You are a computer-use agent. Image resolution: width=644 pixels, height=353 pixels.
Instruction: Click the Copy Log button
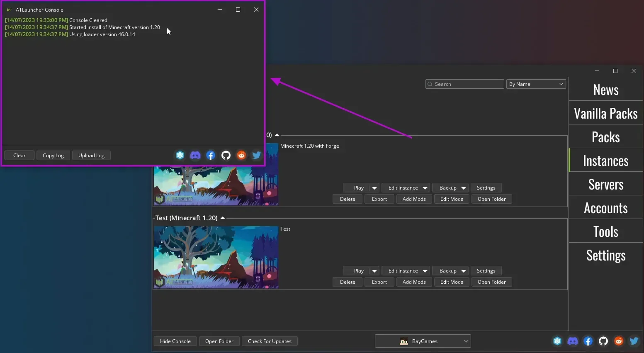click(53, 156)
